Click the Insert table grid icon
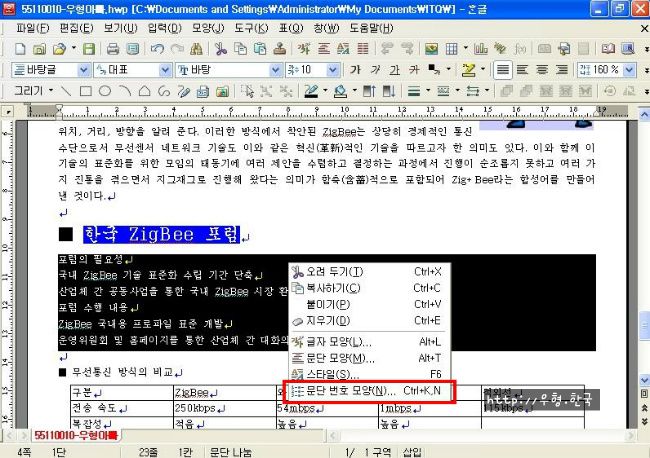This screenshot has height=458, width=650. click(451, 49)
